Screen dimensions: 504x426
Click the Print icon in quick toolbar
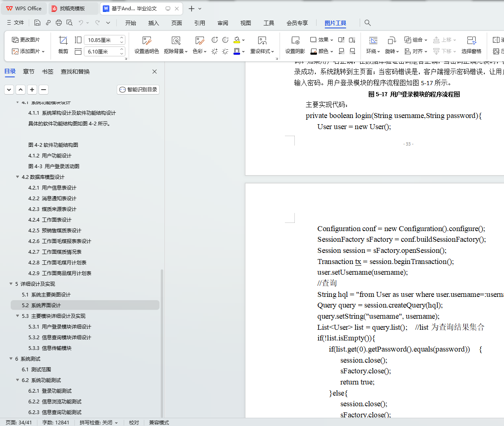coord(59,23)
